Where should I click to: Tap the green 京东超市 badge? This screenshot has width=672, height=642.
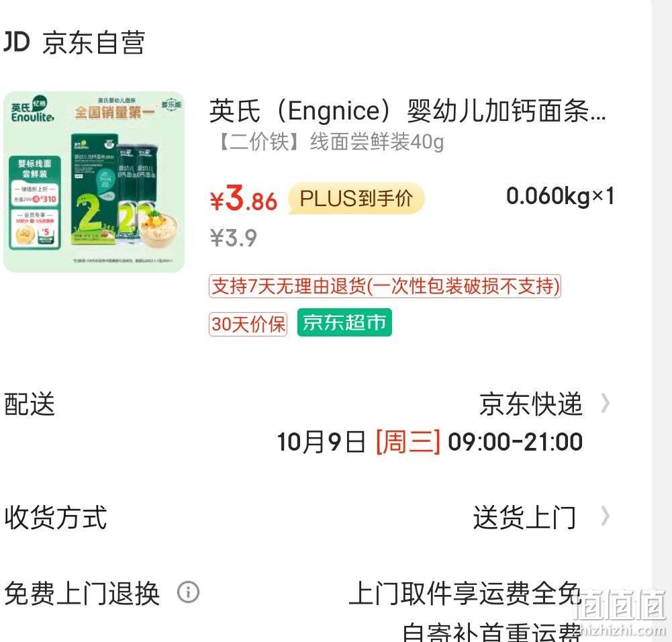(x=344, y=322)
